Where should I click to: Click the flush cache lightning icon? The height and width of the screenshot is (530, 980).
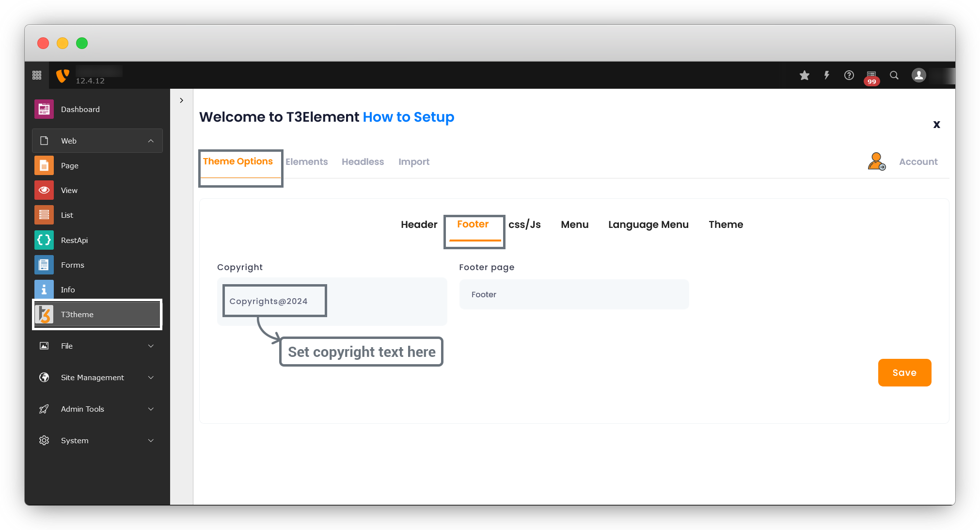tap(827, 75)
